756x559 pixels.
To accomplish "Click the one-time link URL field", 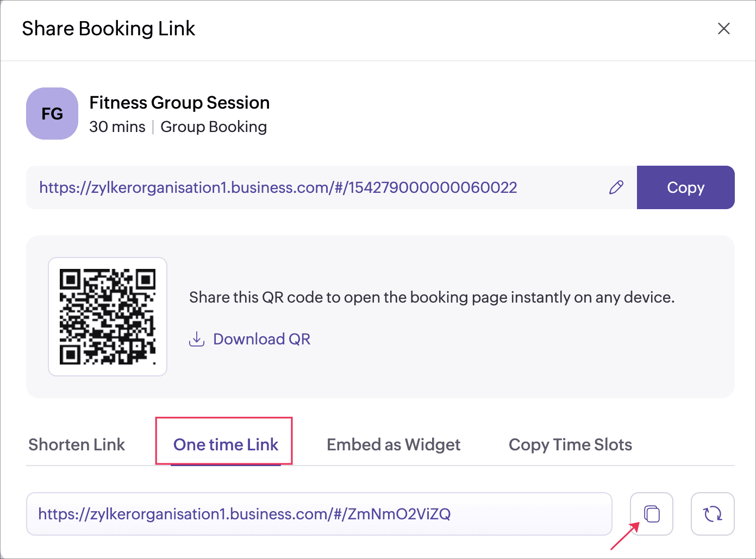I will (319, 514).
